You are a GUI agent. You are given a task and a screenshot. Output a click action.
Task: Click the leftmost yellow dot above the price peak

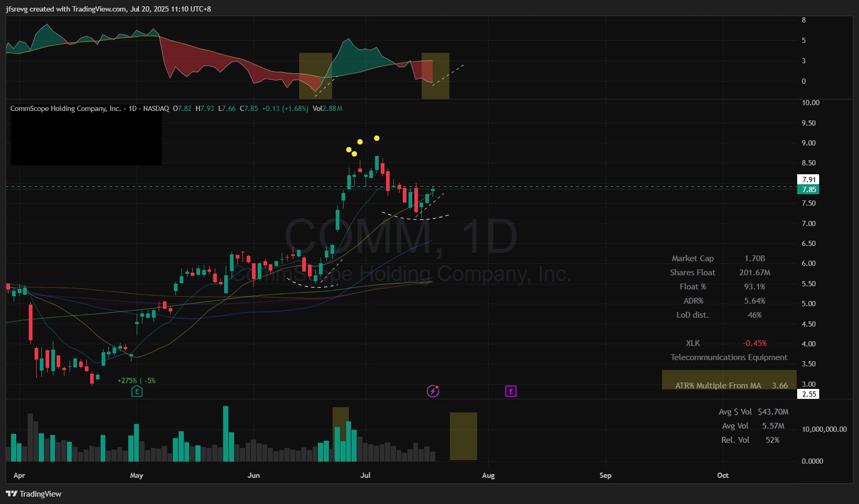(x=349, y=150)
